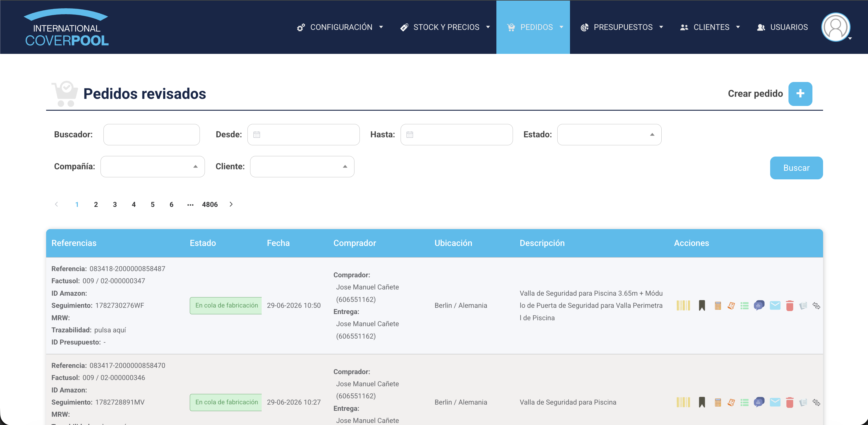Image resolution: width=868 pixels, height=425 pixels.
Task: Select current page 1 in pagination
Action: point(77,205)
